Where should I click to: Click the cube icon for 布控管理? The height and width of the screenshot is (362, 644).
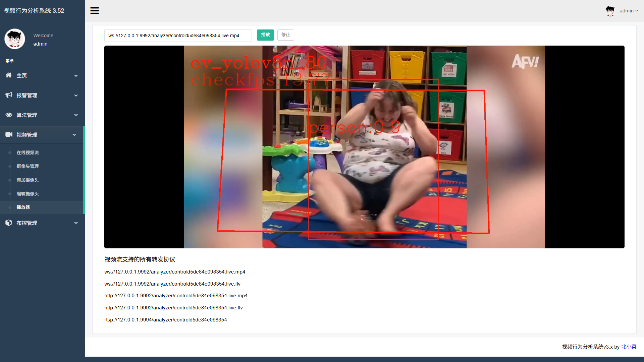coord(9,223)
